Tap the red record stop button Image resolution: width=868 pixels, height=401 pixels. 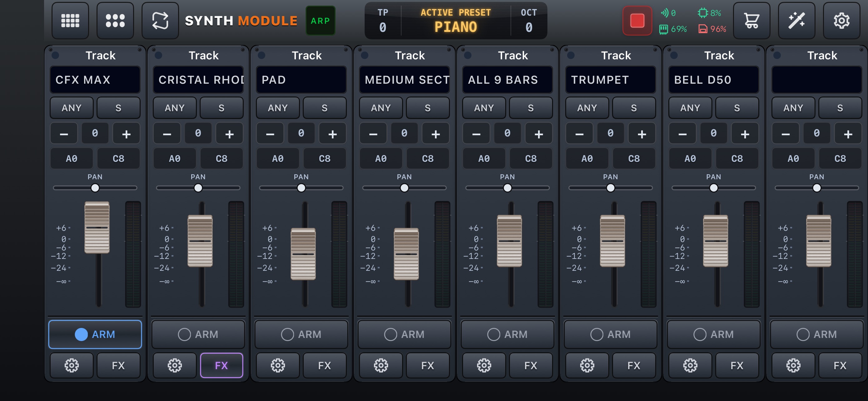[x=637, y=21]
